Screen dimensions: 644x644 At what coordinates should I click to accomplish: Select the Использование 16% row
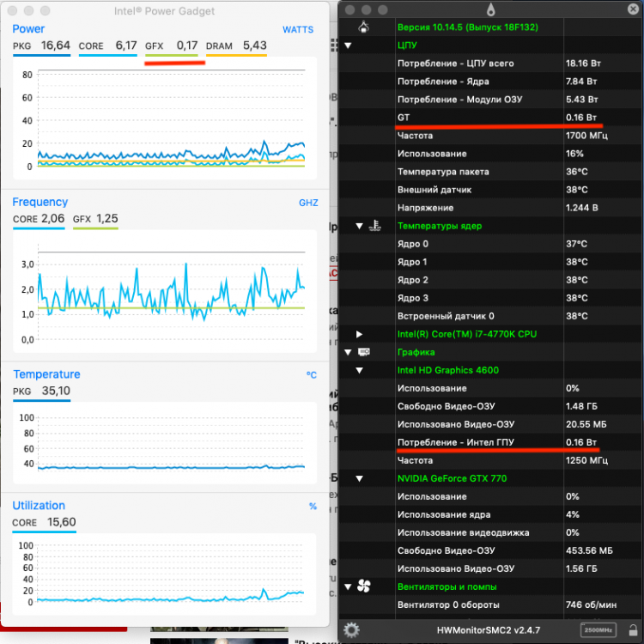491,154
